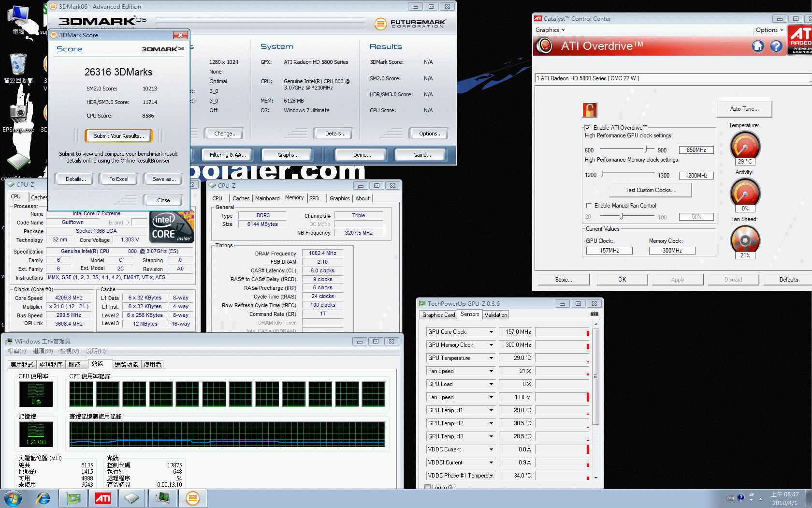Viewport: 812px width, 508px height.
Task: Click the tray help question icon
Action: tap(740, 498)
